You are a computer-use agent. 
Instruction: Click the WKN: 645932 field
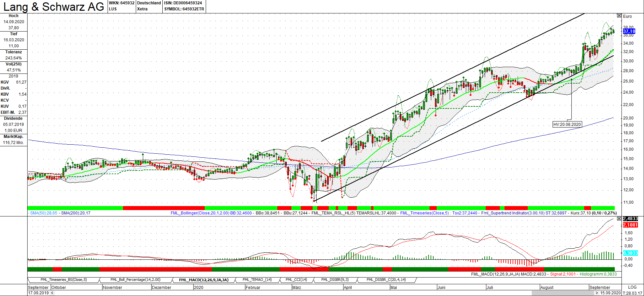click(122, 3)
